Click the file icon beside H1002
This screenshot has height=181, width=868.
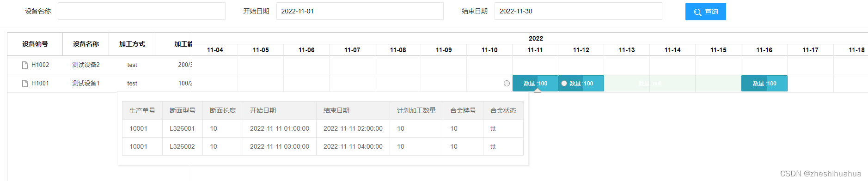point(25,65)
